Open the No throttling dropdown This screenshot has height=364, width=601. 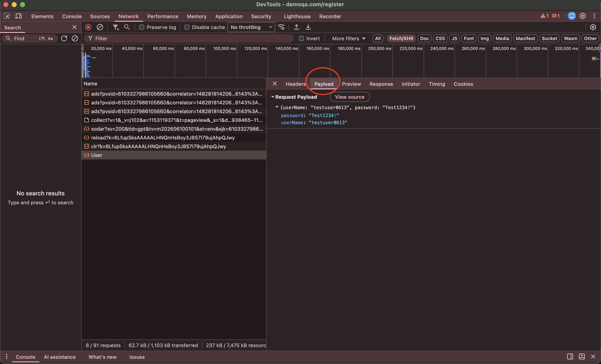click(251, 27)
